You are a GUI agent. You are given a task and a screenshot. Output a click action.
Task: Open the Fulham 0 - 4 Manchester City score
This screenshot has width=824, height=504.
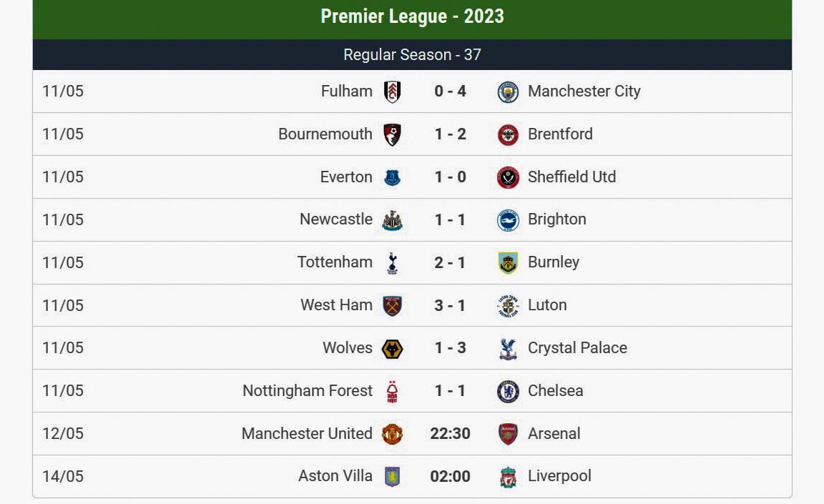(450, 91)
